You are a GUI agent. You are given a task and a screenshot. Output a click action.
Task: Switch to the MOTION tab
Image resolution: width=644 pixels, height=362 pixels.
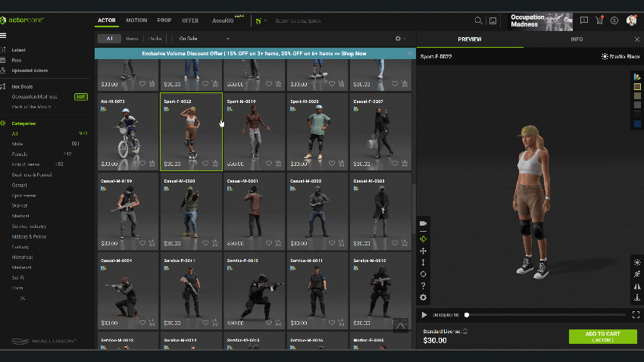(136, 20)
